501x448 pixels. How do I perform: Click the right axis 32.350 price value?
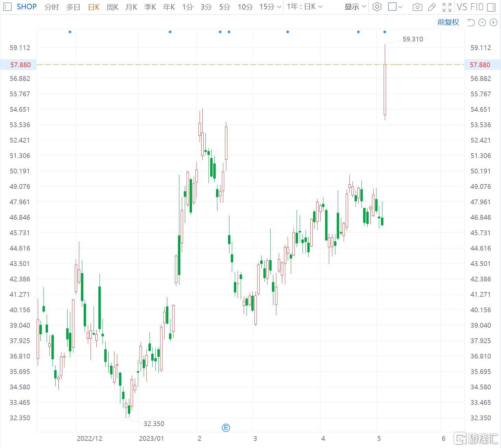481,418
